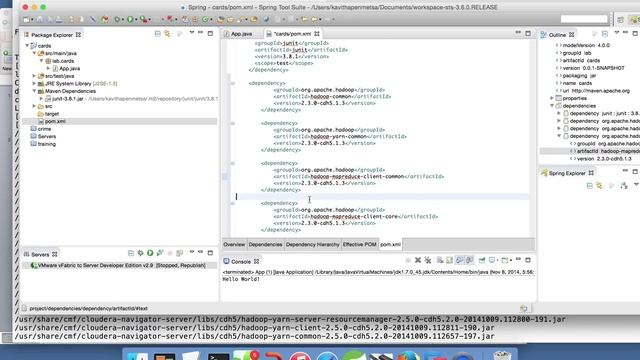Collapse Maven Dependencies node
Viewport: 640px width, 360px height.
tap(34, 91)
